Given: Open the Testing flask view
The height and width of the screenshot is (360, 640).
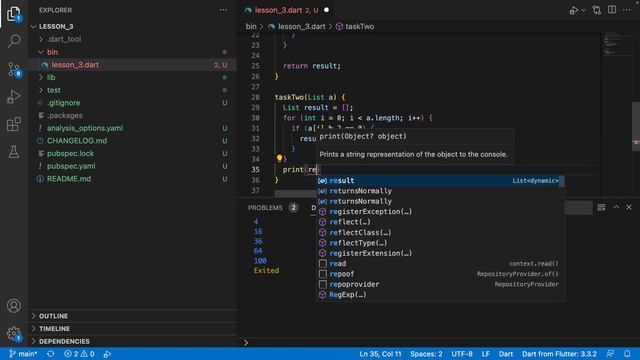Looking at the screenshot, I should point(13,152).
